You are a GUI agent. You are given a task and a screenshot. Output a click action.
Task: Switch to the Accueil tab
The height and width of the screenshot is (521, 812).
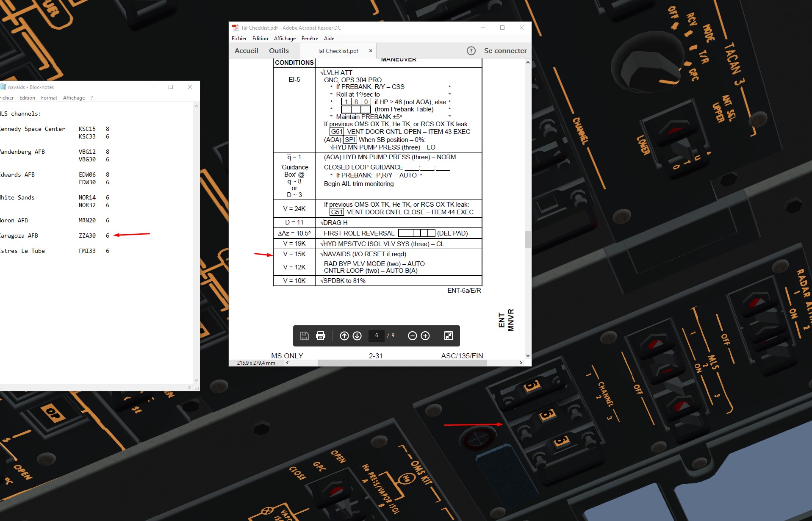click(246, 51)
